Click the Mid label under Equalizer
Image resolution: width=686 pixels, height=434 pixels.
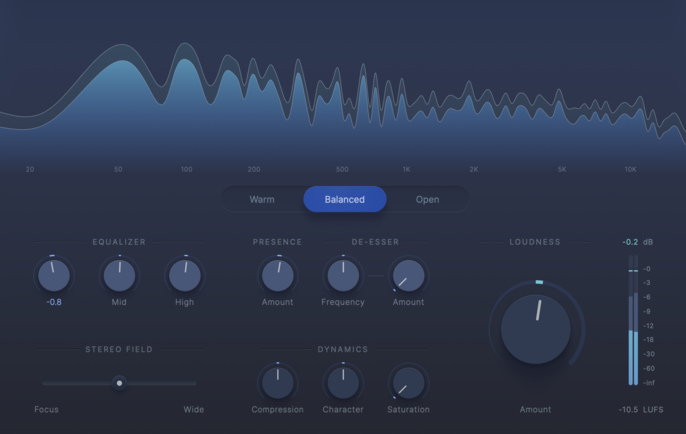click(x=119, y=302)
